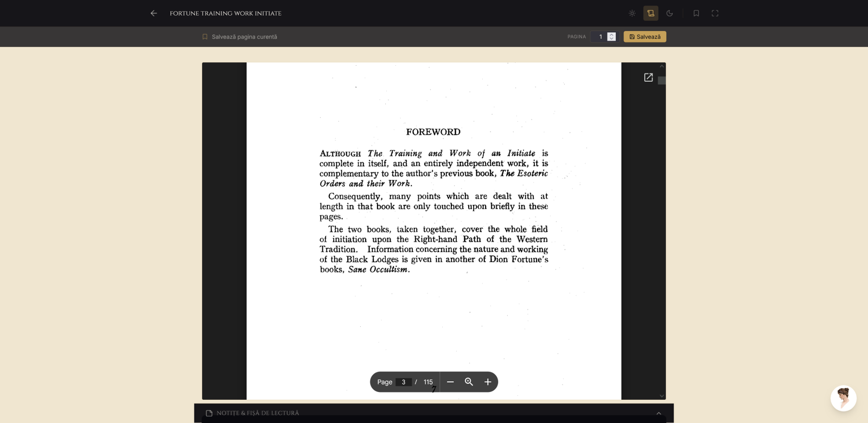The width and height of the screenshot is (868, 423).
Task: Zoom in the PDF with the plus button
Action: [x=488, y=382]
